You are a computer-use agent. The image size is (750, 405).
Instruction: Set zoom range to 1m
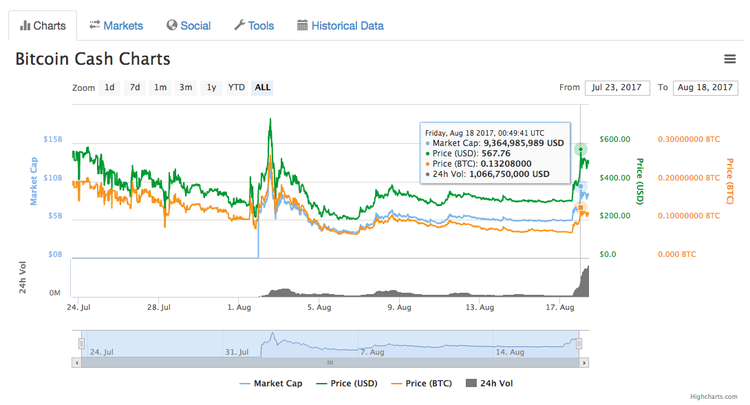click(160, 88)
